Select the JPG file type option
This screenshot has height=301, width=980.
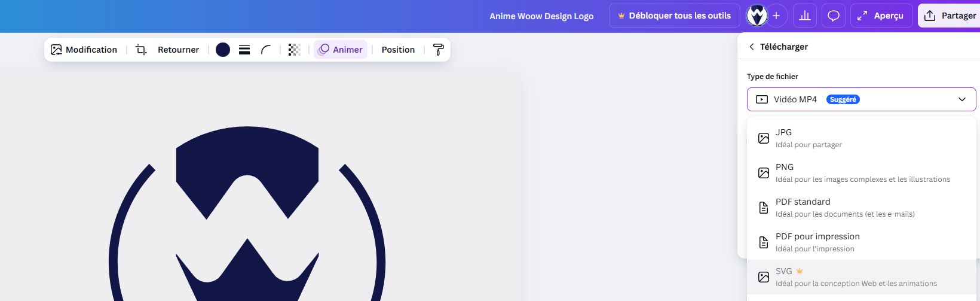click(860, 138)
